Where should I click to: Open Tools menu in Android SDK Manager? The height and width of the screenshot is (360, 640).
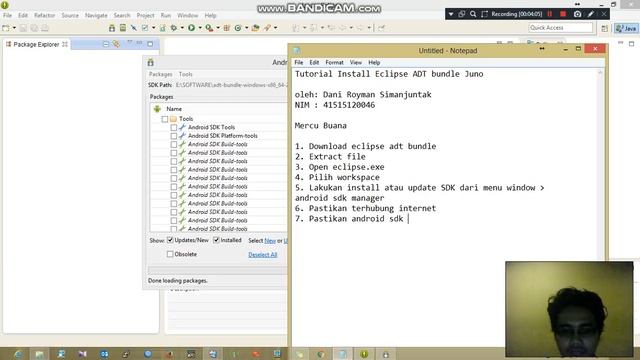coord(185,74)
